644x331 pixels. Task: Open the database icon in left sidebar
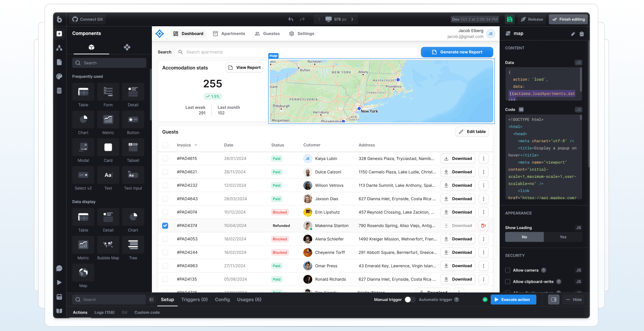tap(59, 91)
